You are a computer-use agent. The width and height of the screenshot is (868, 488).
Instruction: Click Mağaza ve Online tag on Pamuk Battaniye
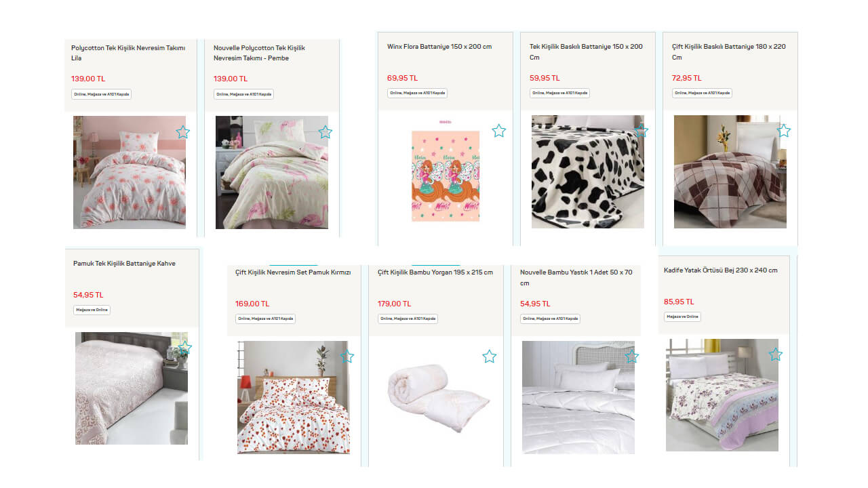pyautogui.click(x=92, y=310)
